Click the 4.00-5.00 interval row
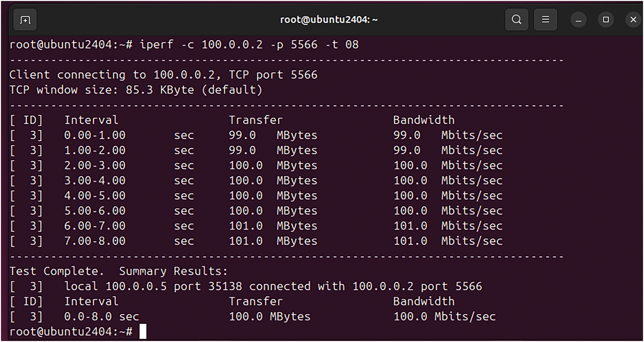This screenshot has width=644, height=342. pyautogui.click(x=95, y=195)
